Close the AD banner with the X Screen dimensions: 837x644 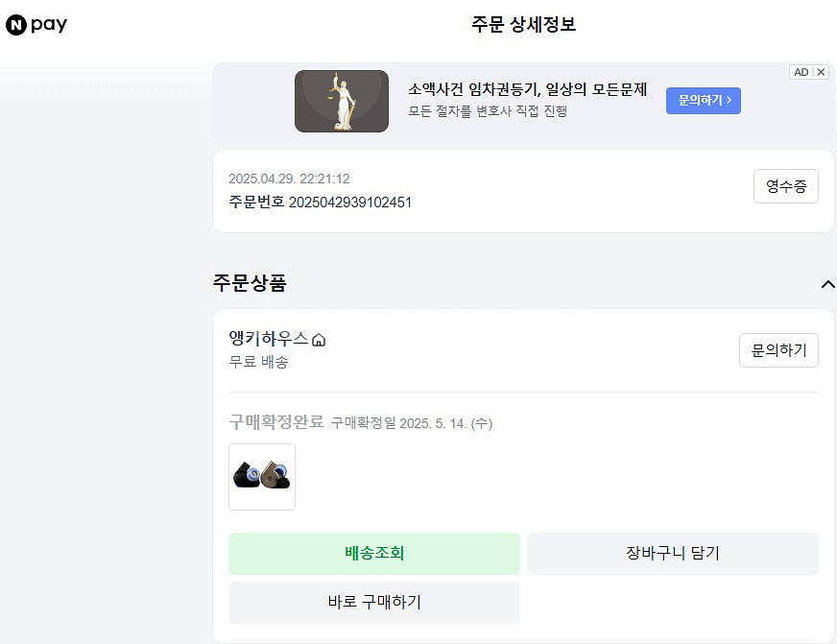coord(821,72)
